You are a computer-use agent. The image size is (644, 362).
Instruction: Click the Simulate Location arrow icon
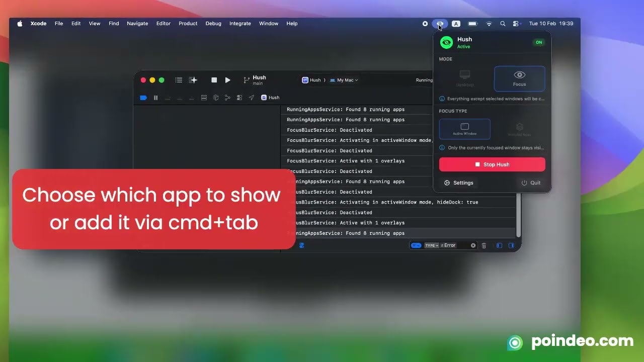click(251, 98)
